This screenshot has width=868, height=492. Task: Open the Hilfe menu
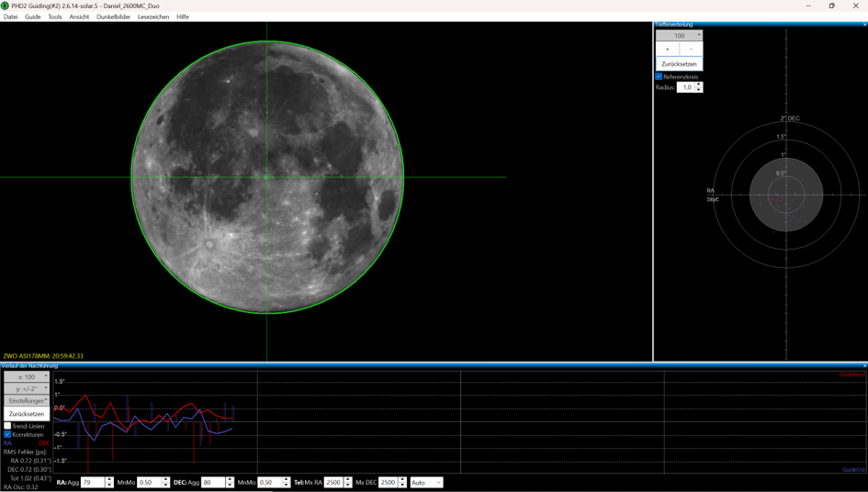(183, 17)
